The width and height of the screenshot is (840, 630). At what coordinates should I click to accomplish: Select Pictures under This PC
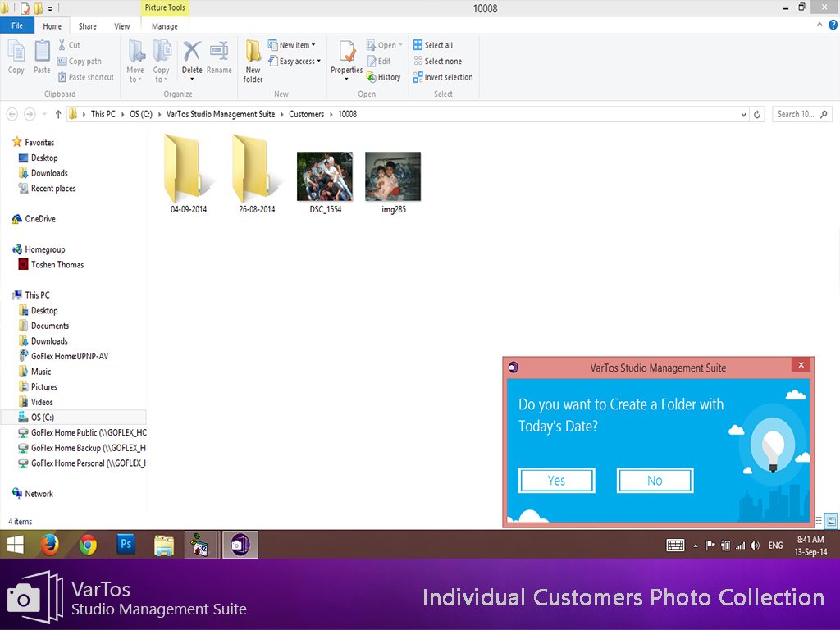[39, 387]
